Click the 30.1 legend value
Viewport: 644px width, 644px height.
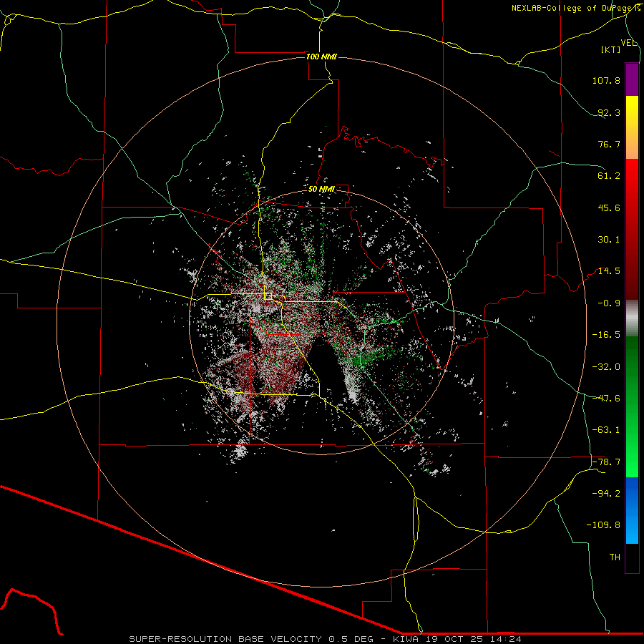click(609, 240)
